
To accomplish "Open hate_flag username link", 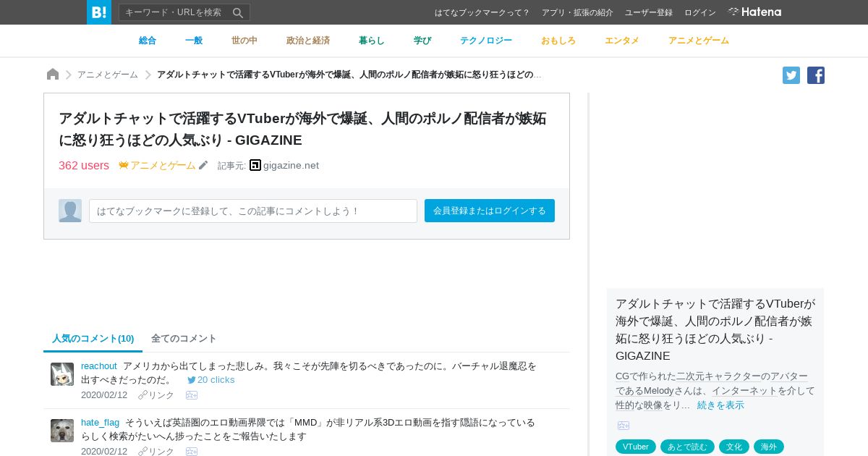I will (x=101, y=423).
